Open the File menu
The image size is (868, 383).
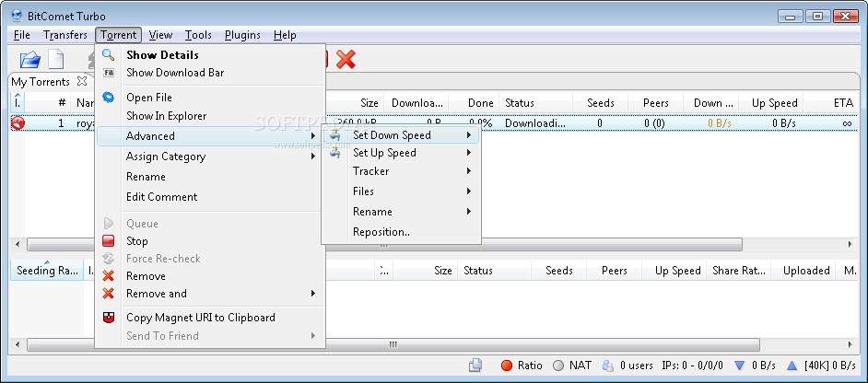[x=22, y=35]
